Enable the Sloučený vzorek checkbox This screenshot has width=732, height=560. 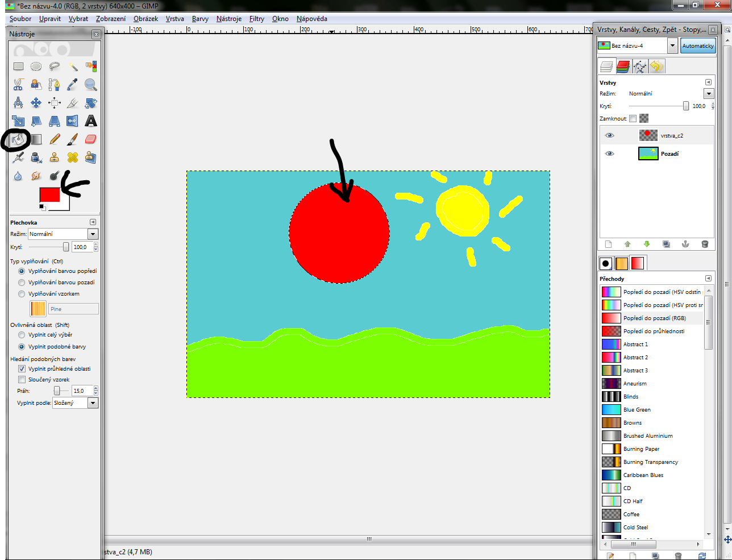click(22, 380)
